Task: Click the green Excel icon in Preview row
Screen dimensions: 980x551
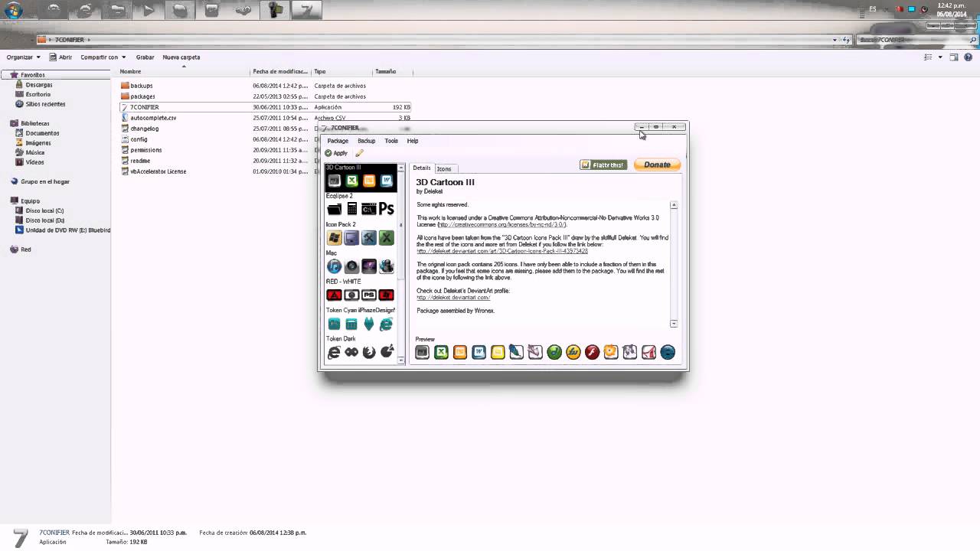Action: click(x=441, y=352)
